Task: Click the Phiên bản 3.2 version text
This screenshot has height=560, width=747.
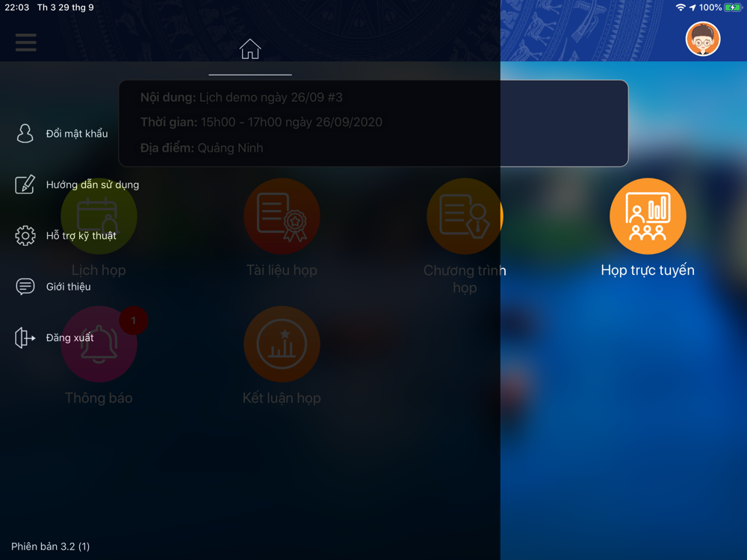Action: [51, 547]
